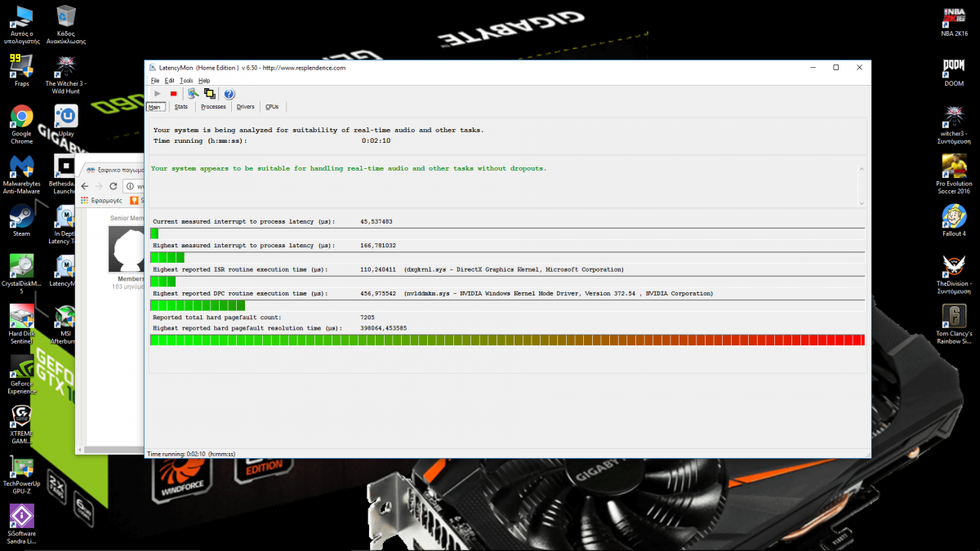
Task: Launch the witcher3 shortcut on right side
Action: [x=954, y=125]
